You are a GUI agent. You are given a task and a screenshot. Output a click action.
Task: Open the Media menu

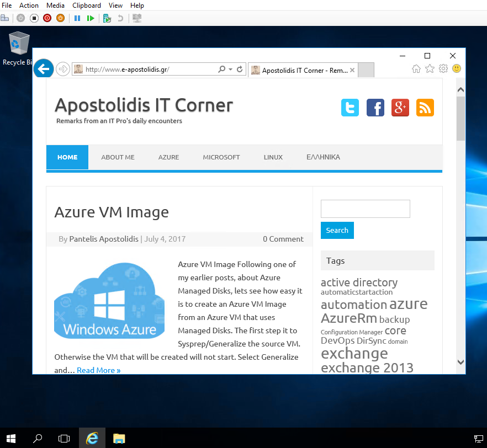click(55, 6)
